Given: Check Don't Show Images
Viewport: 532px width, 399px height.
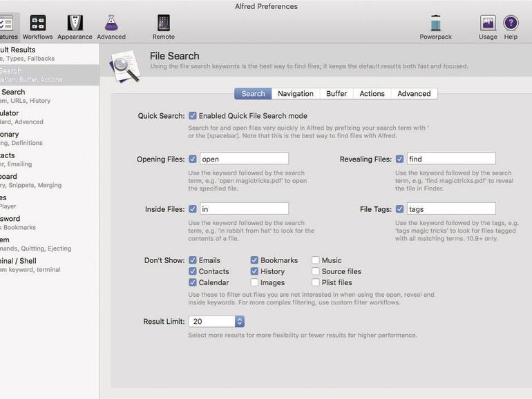Looking at the screenshot, I should 254,282.
